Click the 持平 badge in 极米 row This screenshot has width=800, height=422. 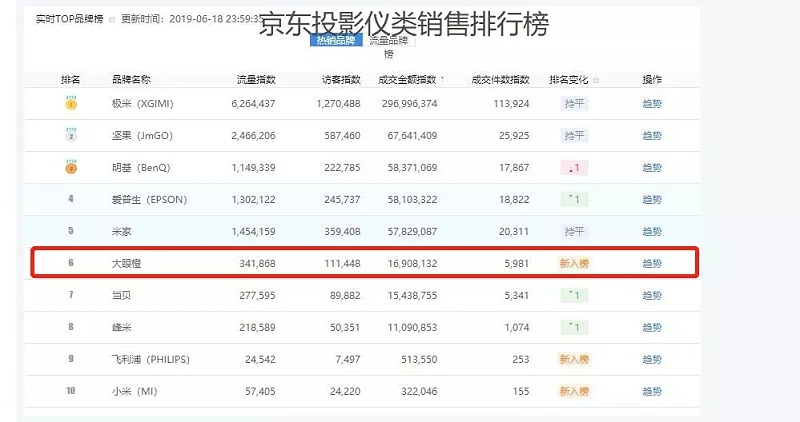(x=574, y=104)
